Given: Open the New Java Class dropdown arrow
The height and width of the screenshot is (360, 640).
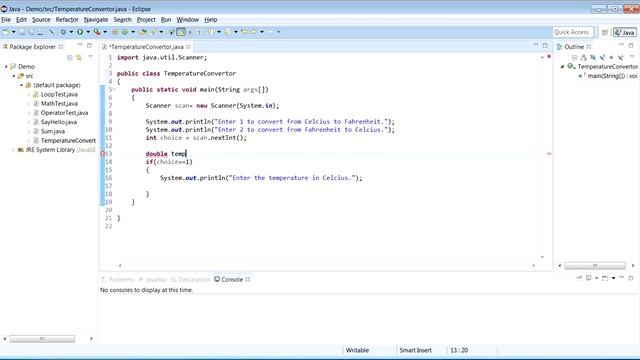Looking at the screenshot, I should 133,32.
